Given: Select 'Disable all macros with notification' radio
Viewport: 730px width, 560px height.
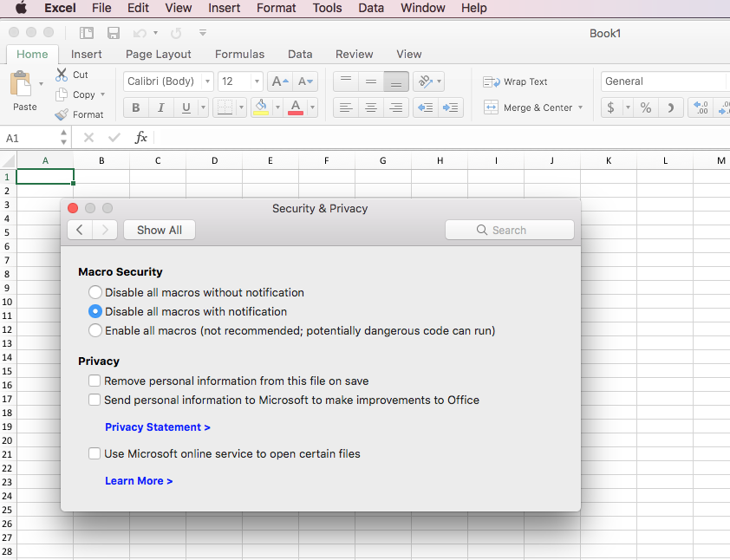Looking at the screenshot, I should pos(95,311).
